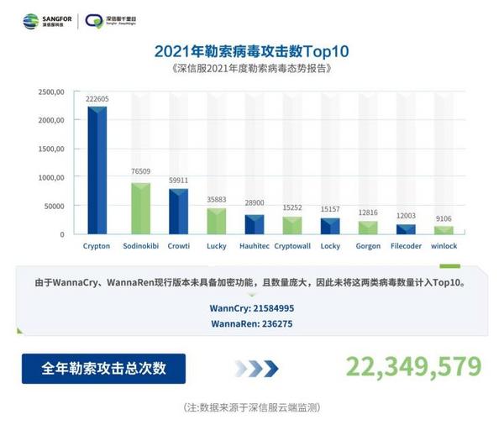Screen dimensions: 504x430
Task: Select the Locky blue bar
Action: pyautogui.click(x=330, y=226)
